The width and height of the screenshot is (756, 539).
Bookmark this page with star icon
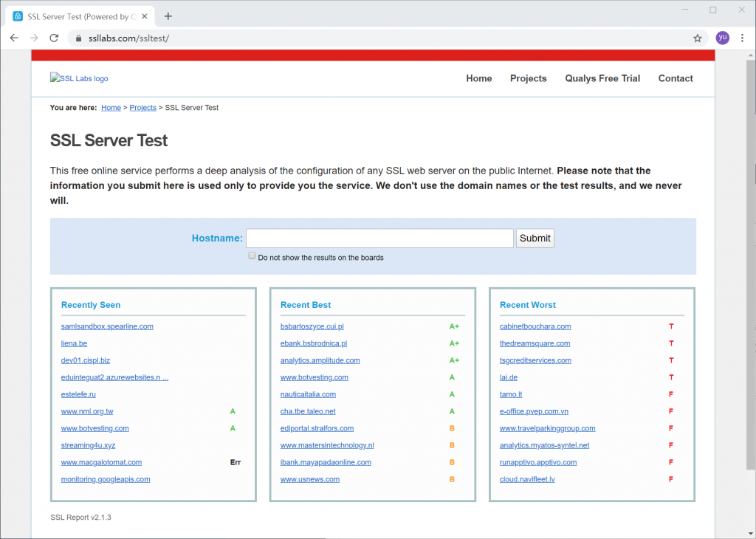click(697, 38)
